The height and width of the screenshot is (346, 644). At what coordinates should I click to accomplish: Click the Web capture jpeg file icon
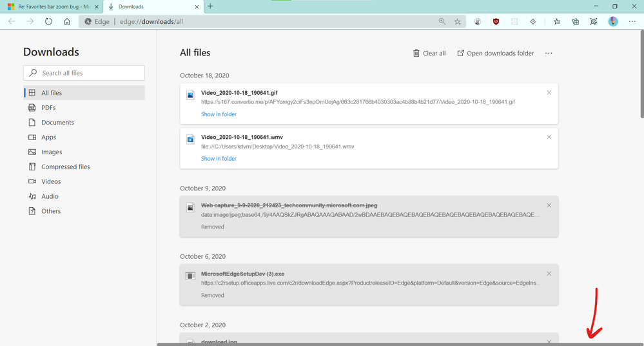[190, 208]
